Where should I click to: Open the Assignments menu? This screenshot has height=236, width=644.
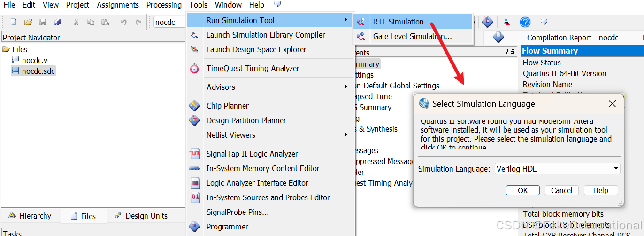[118, 5]
